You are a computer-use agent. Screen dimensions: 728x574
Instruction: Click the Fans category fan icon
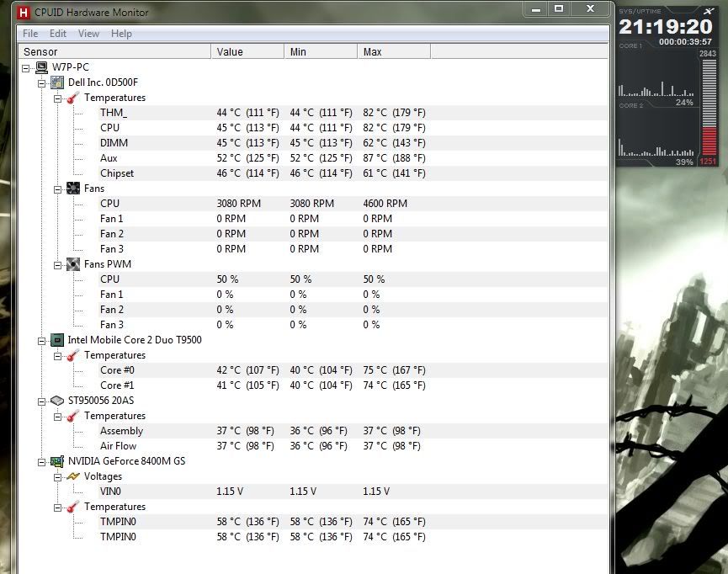pyautogui.click(x=73, y=189)
